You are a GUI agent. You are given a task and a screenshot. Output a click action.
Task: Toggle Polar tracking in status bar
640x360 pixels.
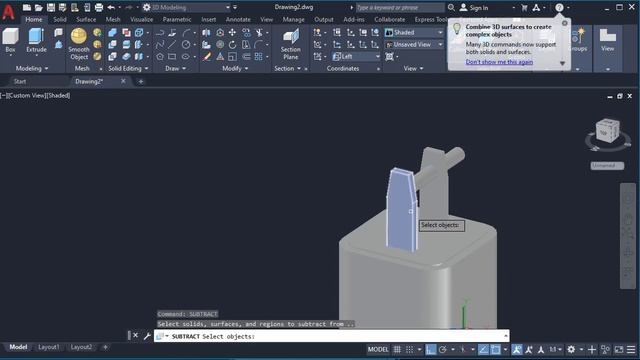coord(443,349)
